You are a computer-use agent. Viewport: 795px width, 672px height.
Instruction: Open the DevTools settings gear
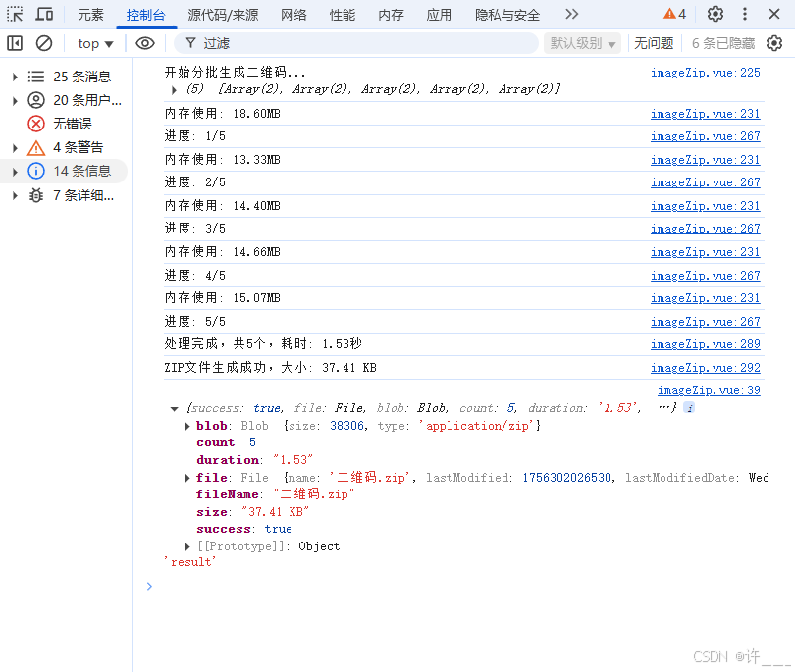(x=715, y=14)
